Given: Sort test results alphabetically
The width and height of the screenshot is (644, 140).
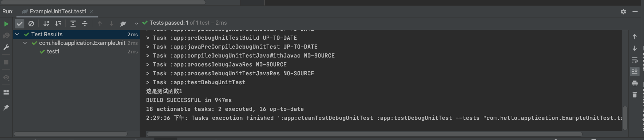Looking at the screenshot, I should click(46, 24).
